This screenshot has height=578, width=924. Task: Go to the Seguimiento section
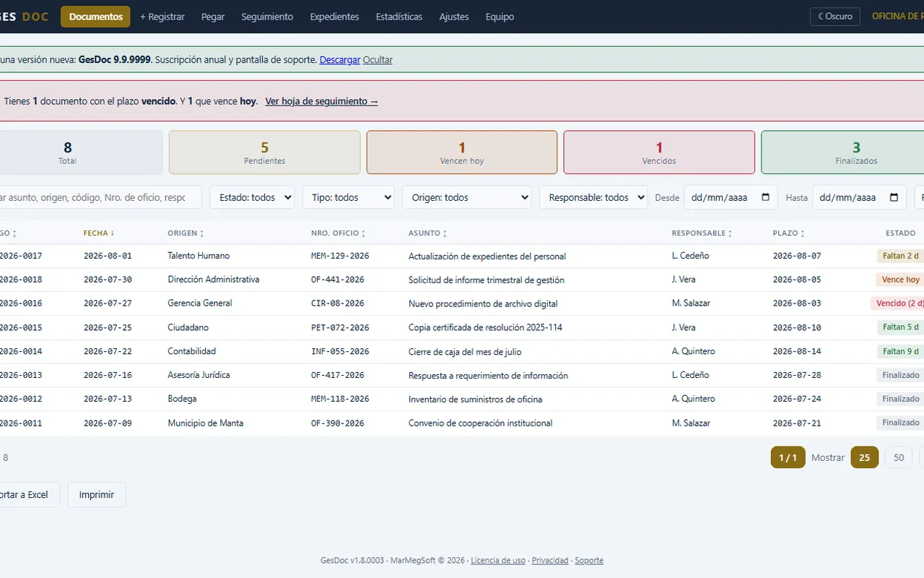pyautogui.click(x=267, y=17)
